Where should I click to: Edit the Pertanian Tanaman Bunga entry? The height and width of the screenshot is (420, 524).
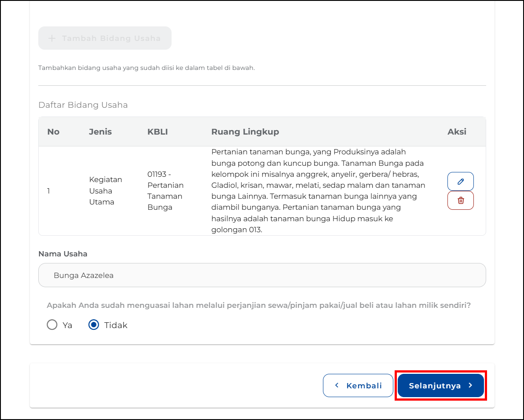460,181
